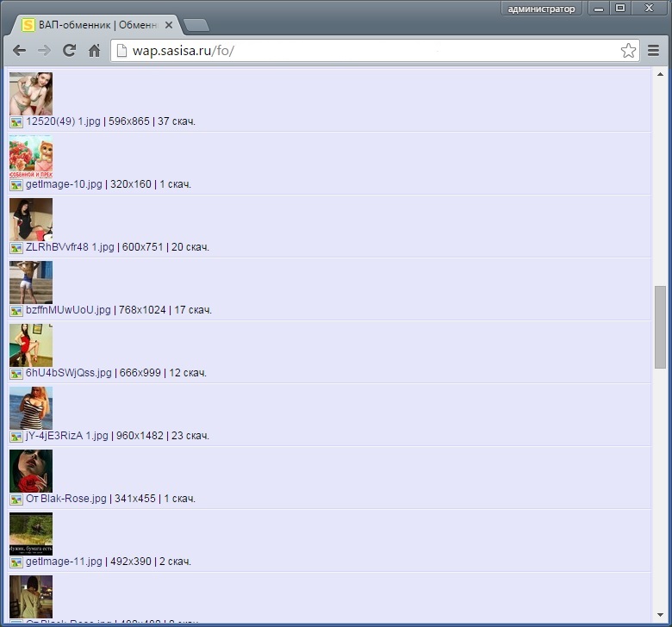This screenshot has width=672, height=627.
Task: Open the 12520(49) 1.jpg file link
Action: click(x=63, y=121)
